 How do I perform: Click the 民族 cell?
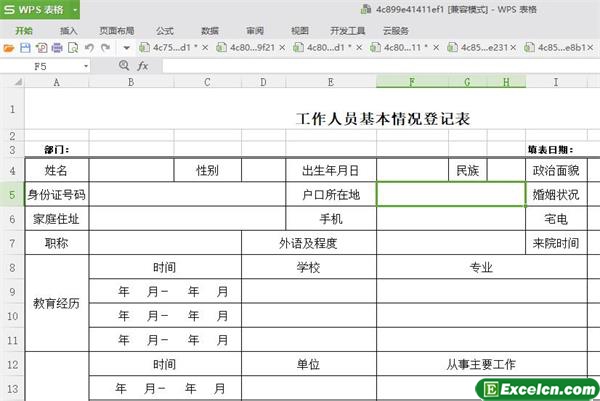click(x=468, y=170)
